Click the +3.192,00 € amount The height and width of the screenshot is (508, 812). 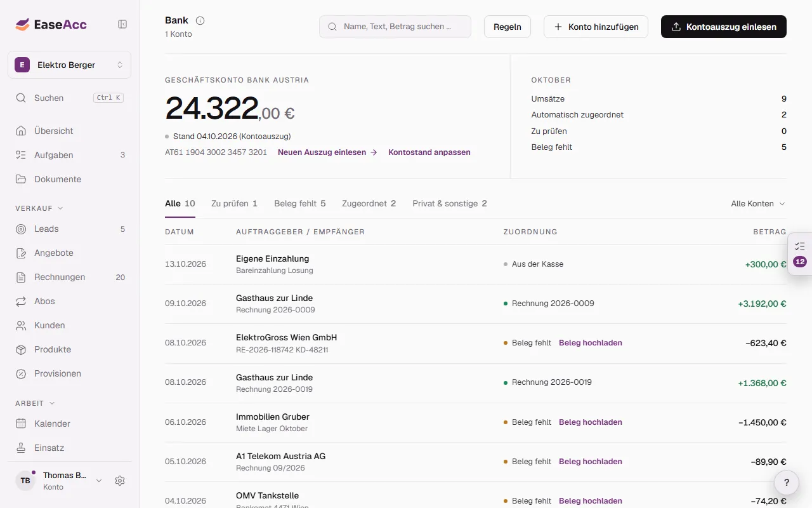pos(762,304)
